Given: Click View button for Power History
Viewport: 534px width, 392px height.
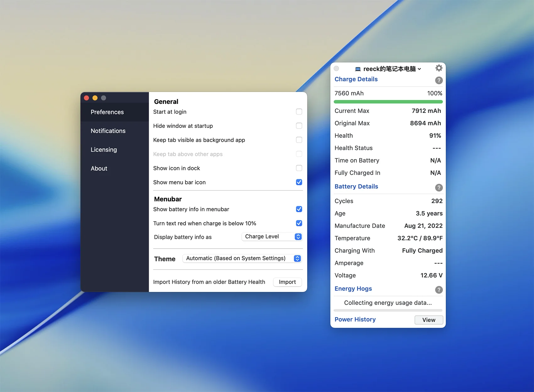Looking at the screenshot, I should (x=428, y=320).
